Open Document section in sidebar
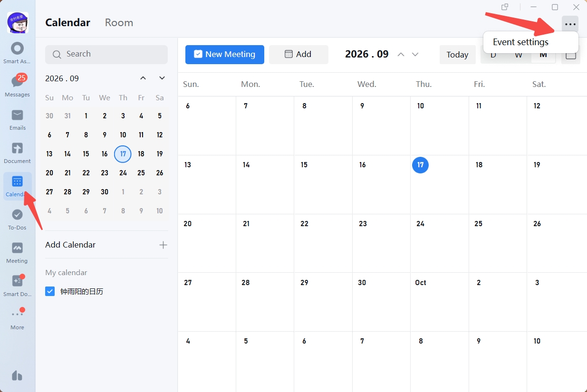The height and width of the screenshot is (392, 587). click(17, 153)
